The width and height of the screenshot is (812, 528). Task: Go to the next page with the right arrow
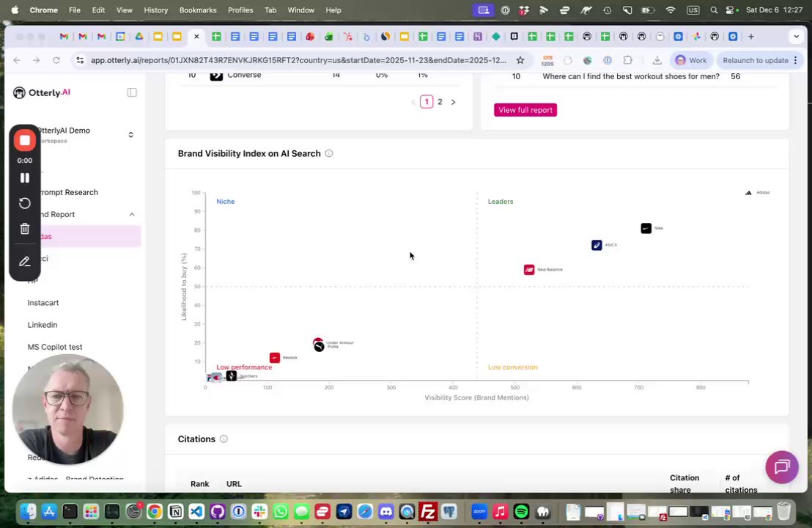coord(453,102)
